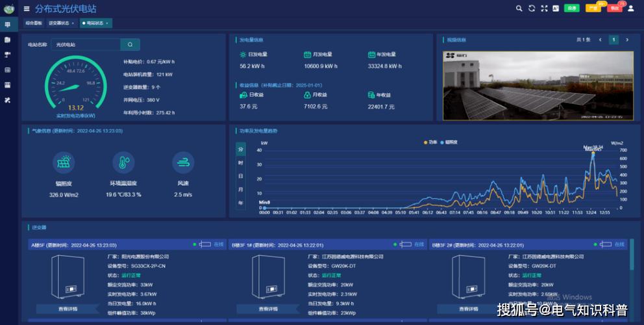Image resolution: width=644 pixels, height=325 pixels.
Task: Select the third sidebar device icon
Action: coord(7,55)
